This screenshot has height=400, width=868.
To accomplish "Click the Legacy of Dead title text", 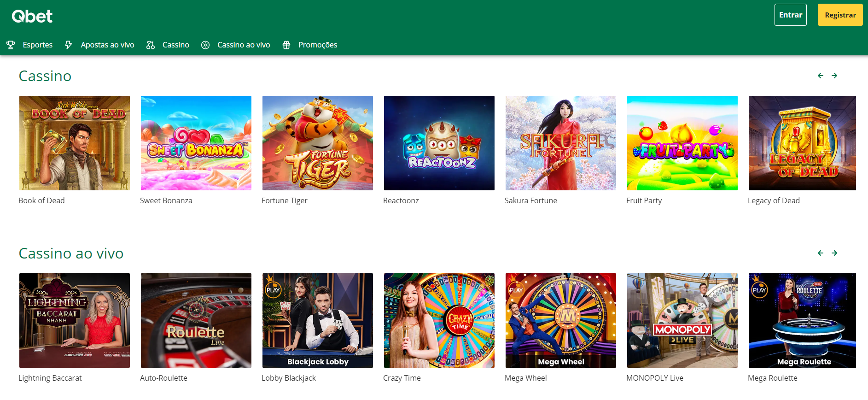I will [x=774, y=200].
